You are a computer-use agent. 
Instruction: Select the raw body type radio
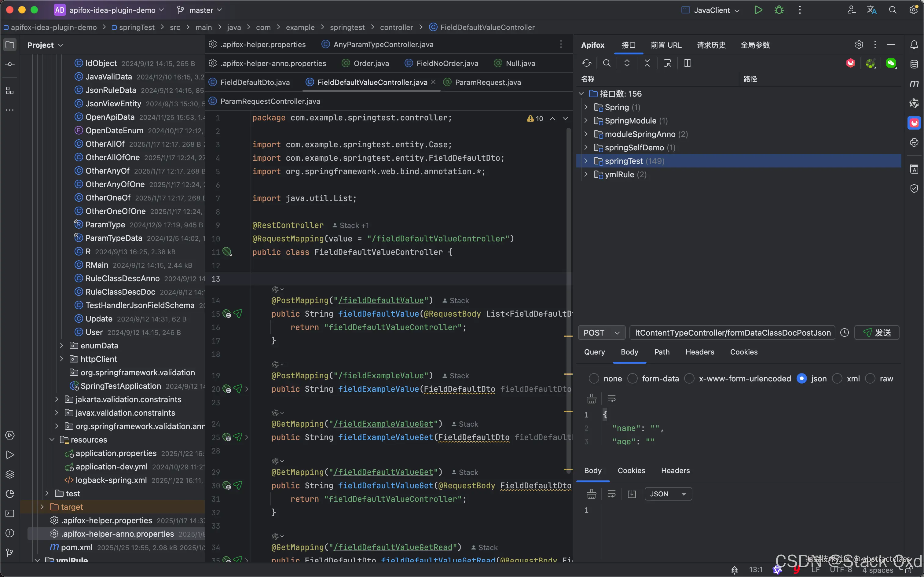pyautogui.click(x=870, y=379)
